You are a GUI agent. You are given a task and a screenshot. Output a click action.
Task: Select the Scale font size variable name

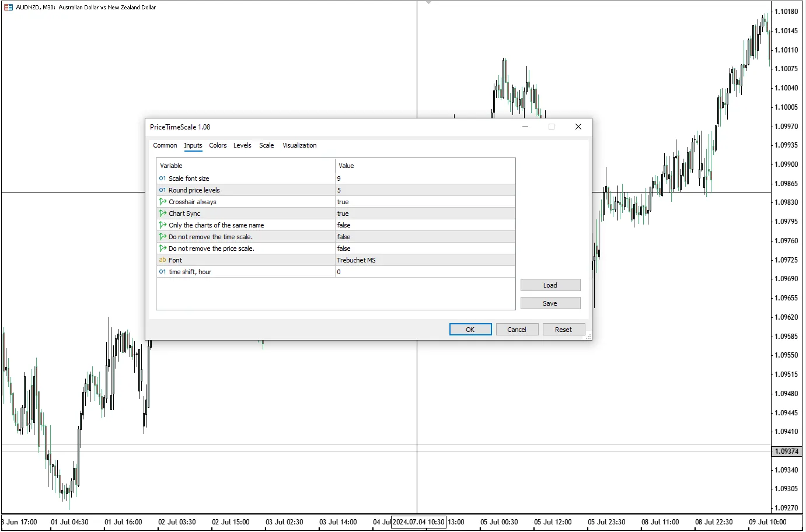click(x=189, y=178)
